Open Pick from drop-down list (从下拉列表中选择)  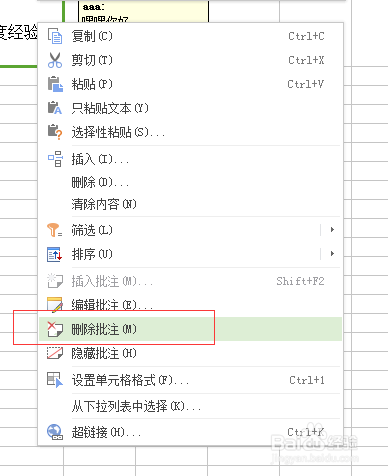tap(191, 406)
